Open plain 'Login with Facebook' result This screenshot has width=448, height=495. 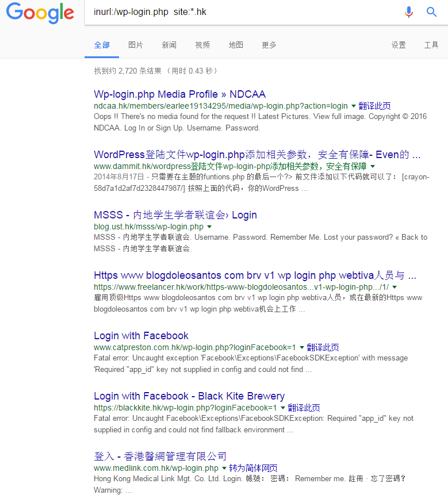[141, 335]
